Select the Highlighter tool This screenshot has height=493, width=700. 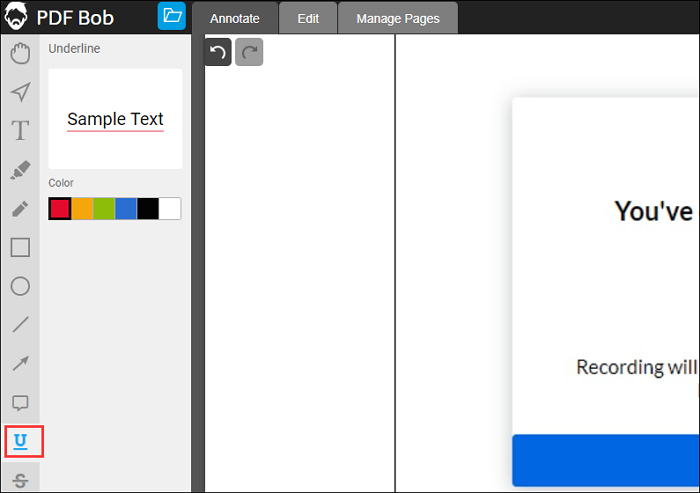tap(20, 170)
